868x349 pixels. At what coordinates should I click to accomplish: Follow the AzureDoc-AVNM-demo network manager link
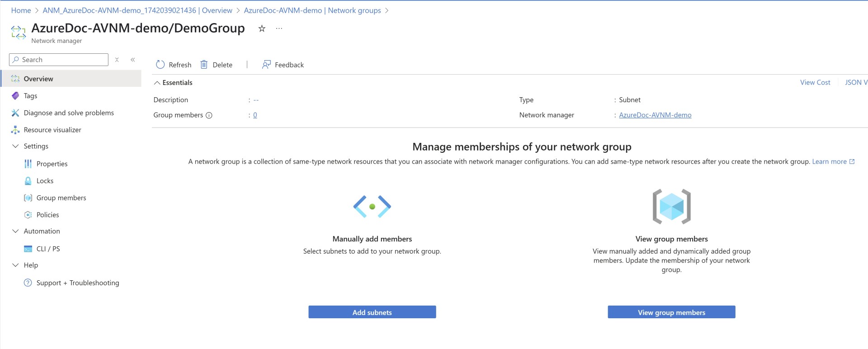(655, 115)
